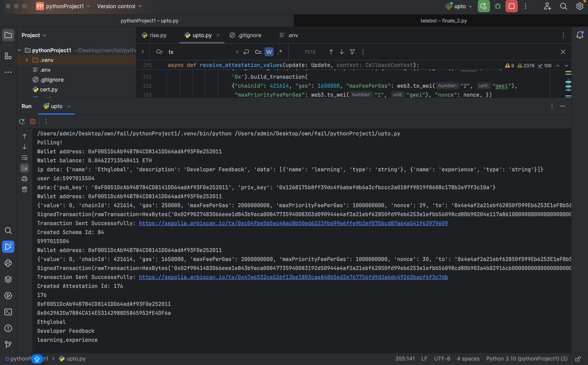Open the Find tool window magnifier in sidebar
Image resolution: width=588 pixels, height=365 pixels.
tap(8, 231)
